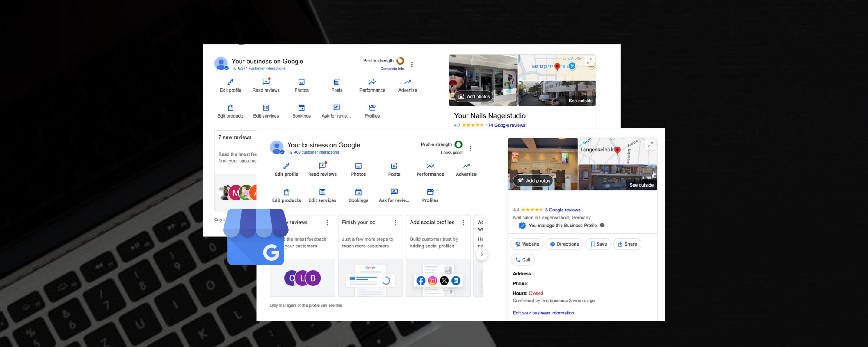This screenshot has width=868, height=347.
Task: Open Profiles in the back window
Action: coord(372,111)
